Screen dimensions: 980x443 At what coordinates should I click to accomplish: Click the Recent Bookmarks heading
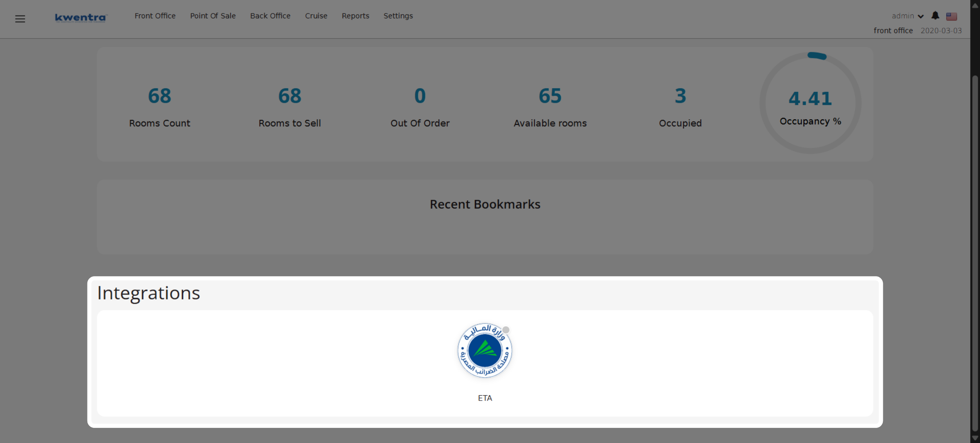point(485,204)
